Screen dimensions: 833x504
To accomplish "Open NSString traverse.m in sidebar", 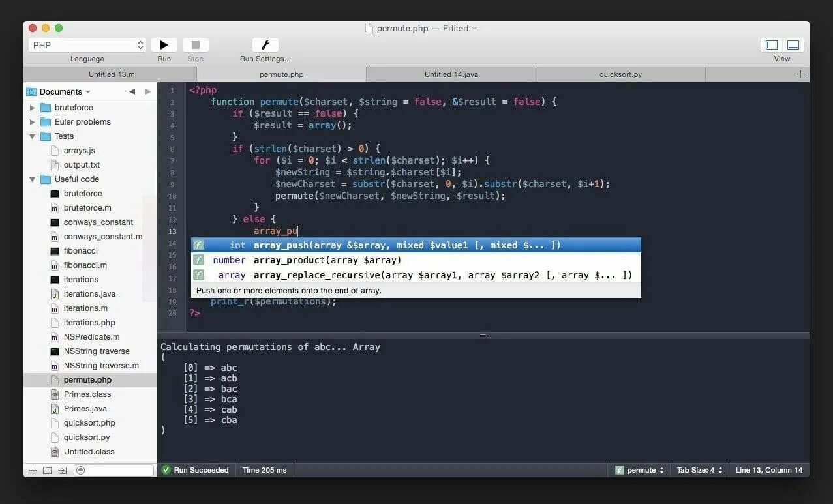I will (101, 366).
